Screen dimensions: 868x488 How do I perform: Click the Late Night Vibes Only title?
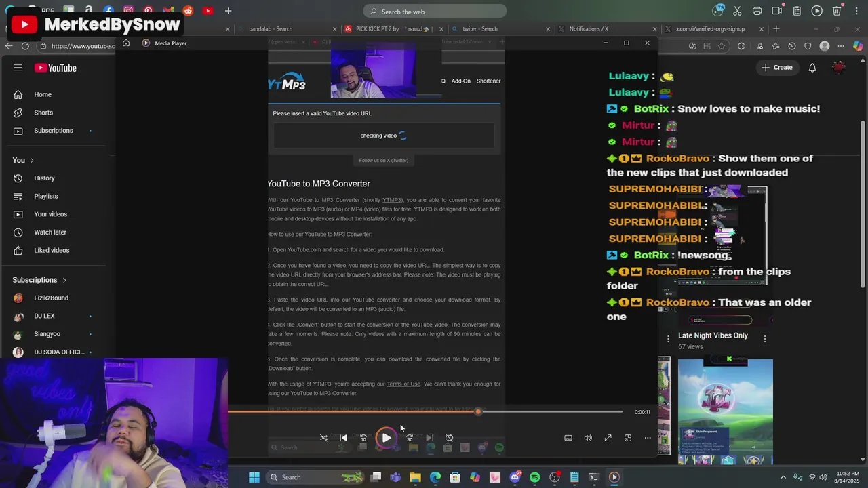713,335
